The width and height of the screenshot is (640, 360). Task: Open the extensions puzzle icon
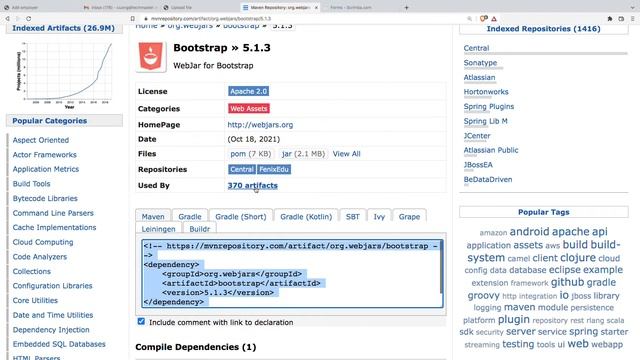point(610,19)
